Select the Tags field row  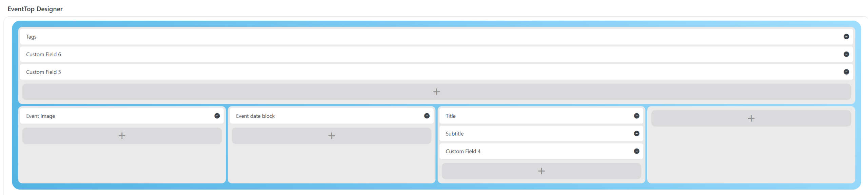click(407, 37)
